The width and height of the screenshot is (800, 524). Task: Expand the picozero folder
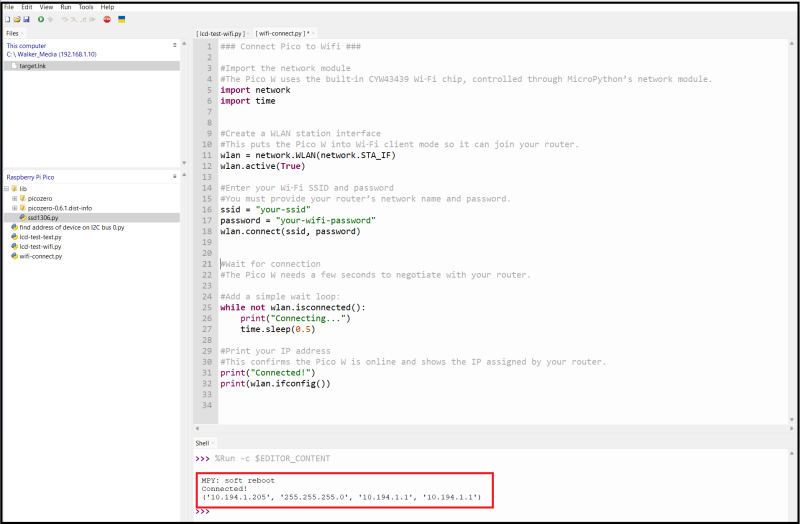point(14,198)
